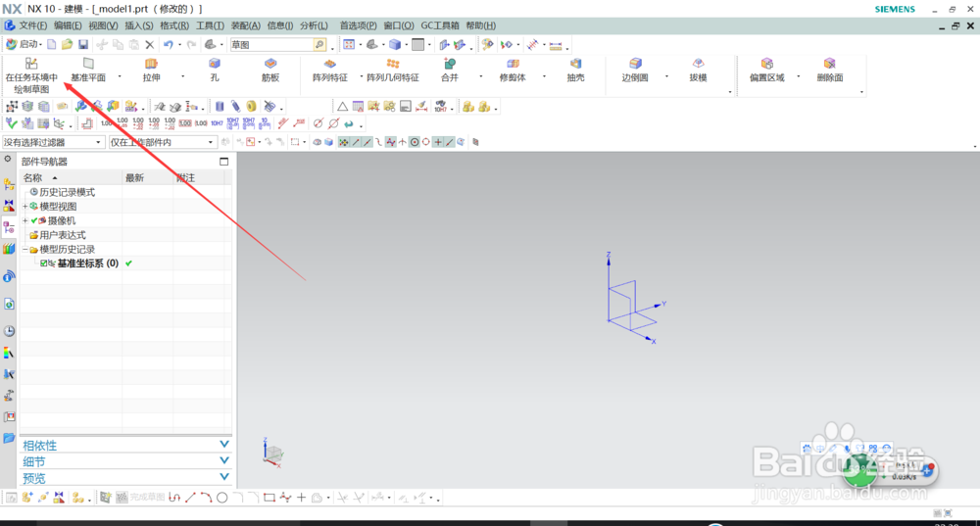980x526 pixels.
Task: Open the 插入(S) menu
Action: pyautogui.click(x=139, y=25)
